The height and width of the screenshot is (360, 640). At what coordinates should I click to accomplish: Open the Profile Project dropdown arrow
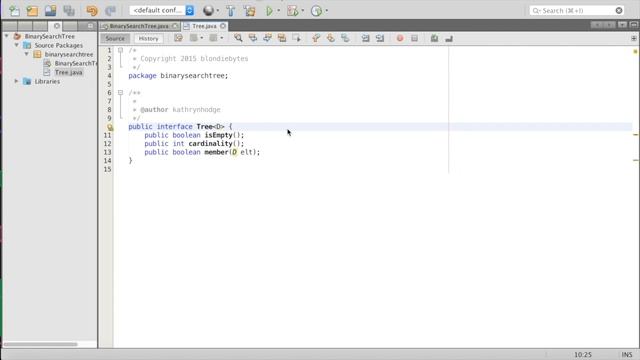coord(327,11)
